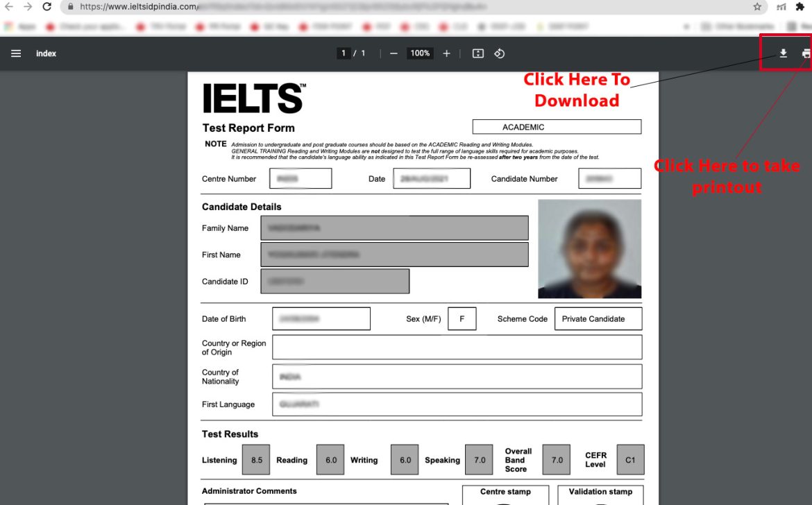This screenshot has height=505, width=812.
Task: Zoom in using the plus icon
Action: [x=446, y=53]
